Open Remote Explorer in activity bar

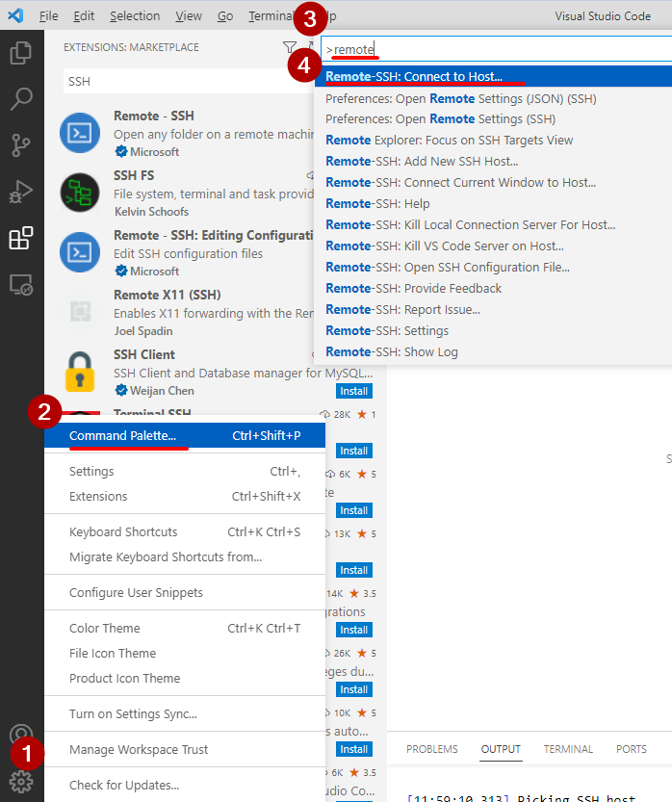point(21,285)
